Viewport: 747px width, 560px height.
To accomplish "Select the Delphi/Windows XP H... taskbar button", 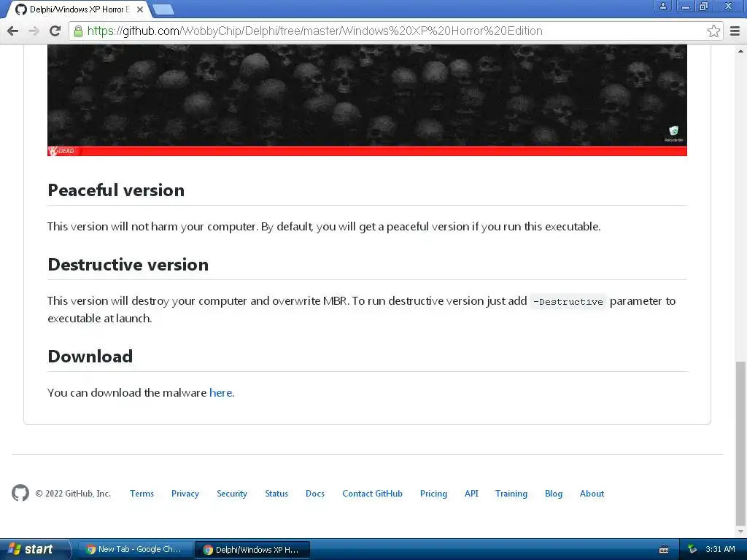I will [252, 549].
